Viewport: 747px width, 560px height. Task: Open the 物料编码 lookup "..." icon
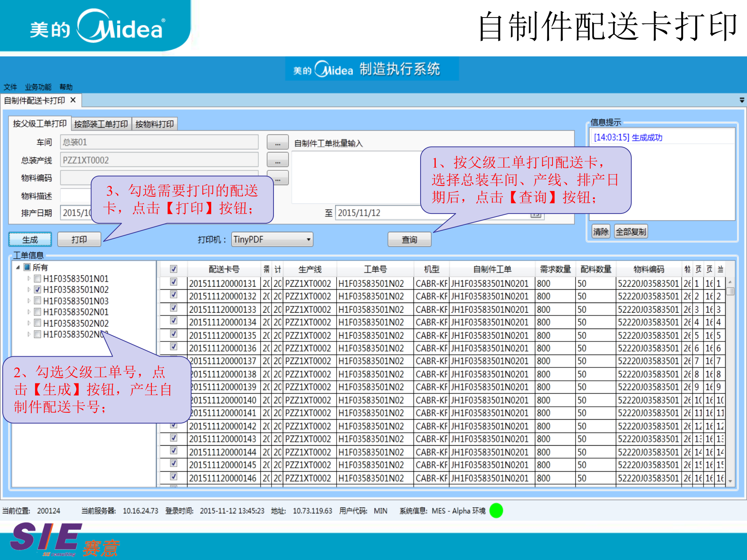(x=277, y=178)
